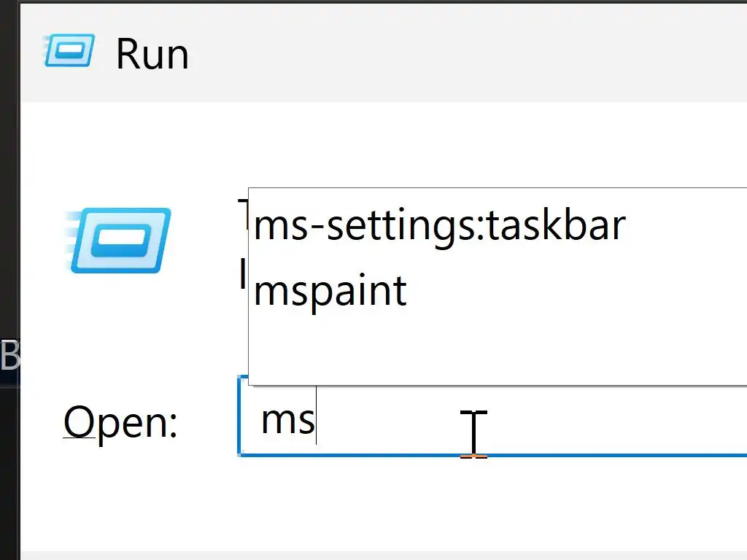Click the large Run icon in dialog body
The height and width of the screenshot is (560, 747).
[x=120, y=241]
